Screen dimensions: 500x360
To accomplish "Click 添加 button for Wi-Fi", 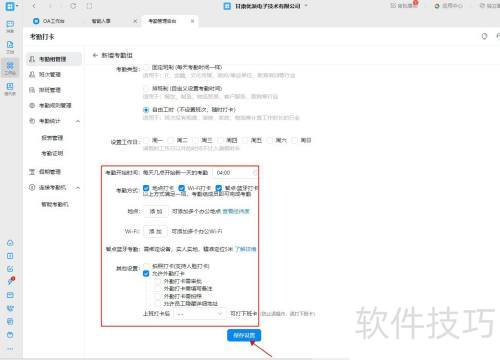I will click(x=155, y=231).
